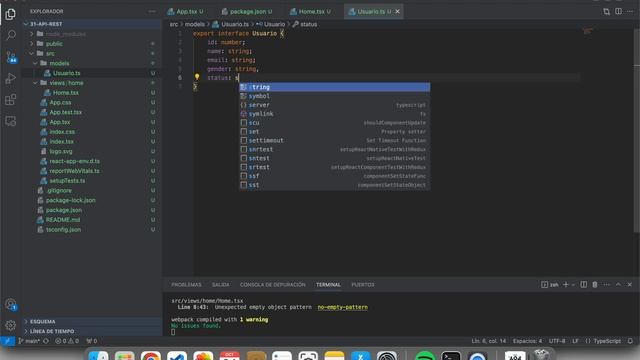Viewport: 640px width, 360px height.
Task: Click 'models' in the breadcrumb path
Action: (194, 24)
